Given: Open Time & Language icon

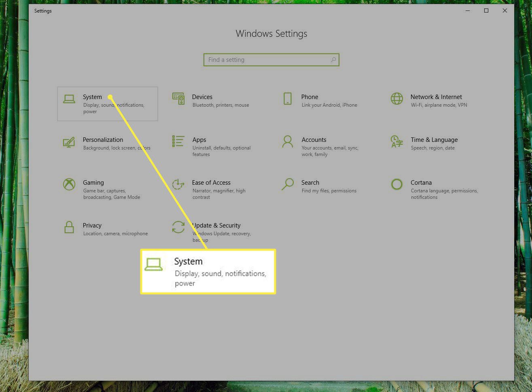Looking at the screenshot, I should pos(396,141).
